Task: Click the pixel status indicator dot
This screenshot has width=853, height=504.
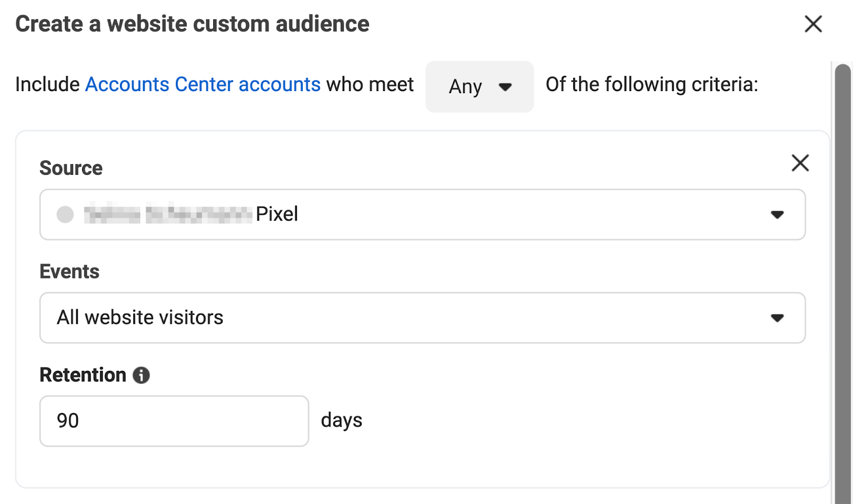Action: pyautogui.click(x=65, y=215)
